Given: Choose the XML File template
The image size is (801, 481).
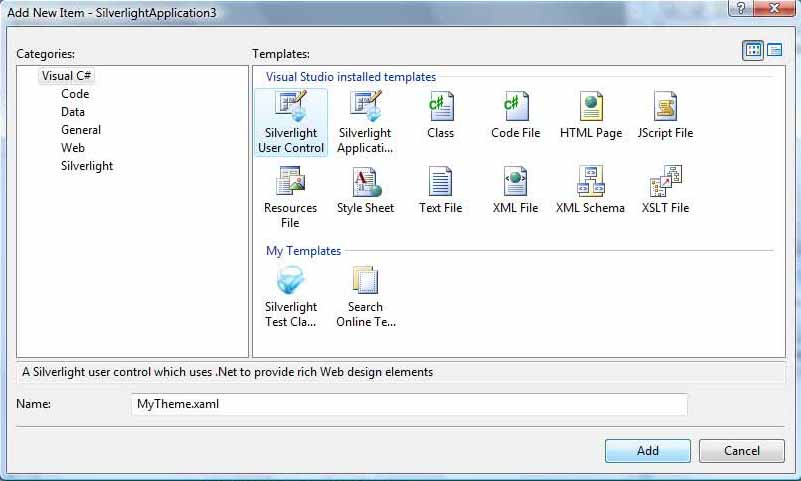Looking at the screenshot, I should (x=516, y=190).
